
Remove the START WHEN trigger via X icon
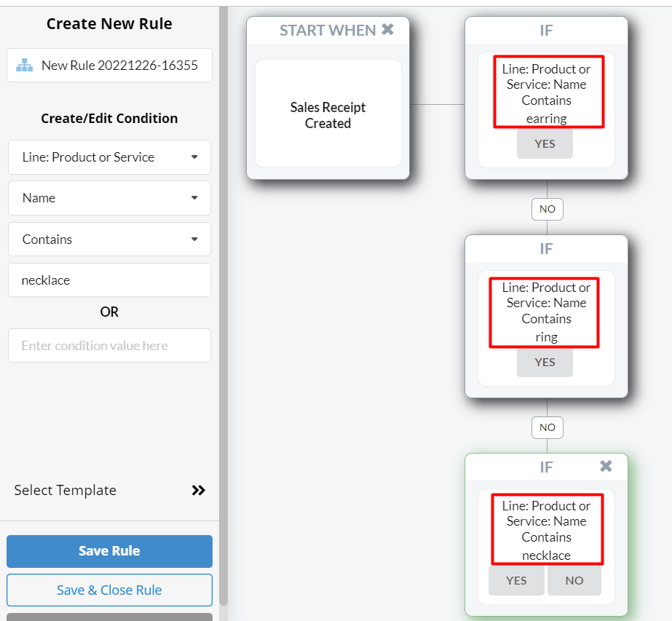click(x=387, y=30)
